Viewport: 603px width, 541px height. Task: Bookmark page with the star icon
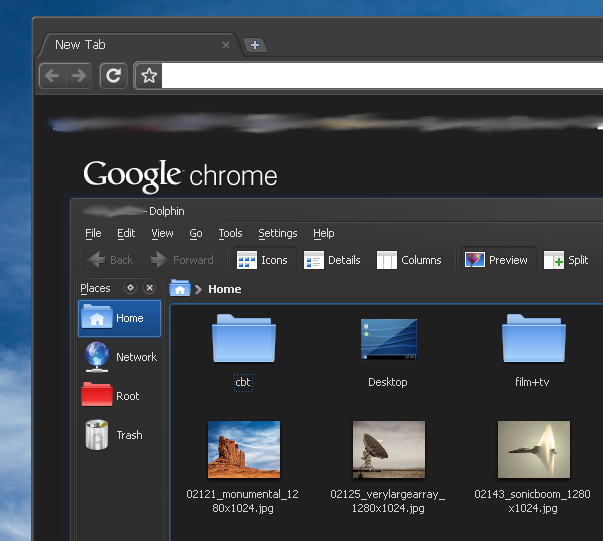coord(149,76)
